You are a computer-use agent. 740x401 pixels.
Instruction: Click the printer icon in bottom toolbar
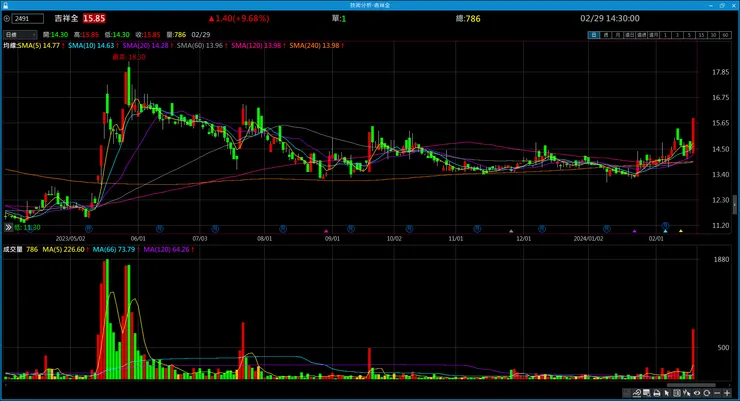click(657, 393)
